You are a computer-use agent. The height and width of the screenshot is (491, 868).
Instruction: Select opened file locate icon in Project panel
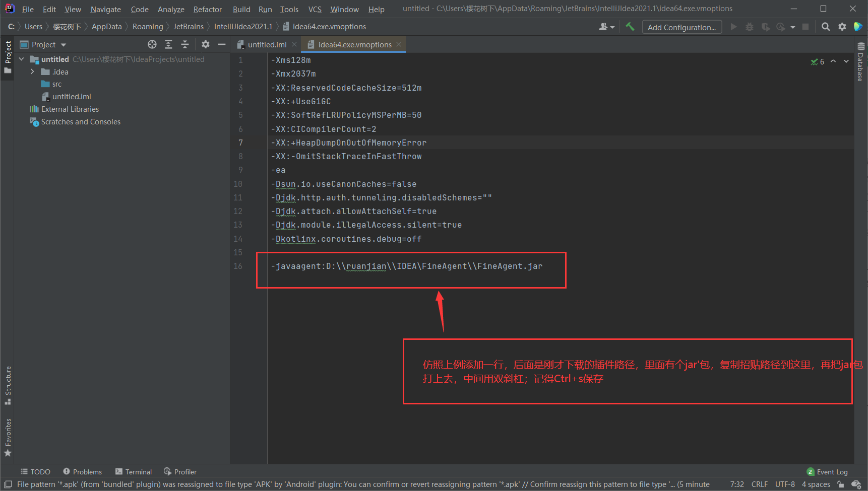click(x=152, y=44)
